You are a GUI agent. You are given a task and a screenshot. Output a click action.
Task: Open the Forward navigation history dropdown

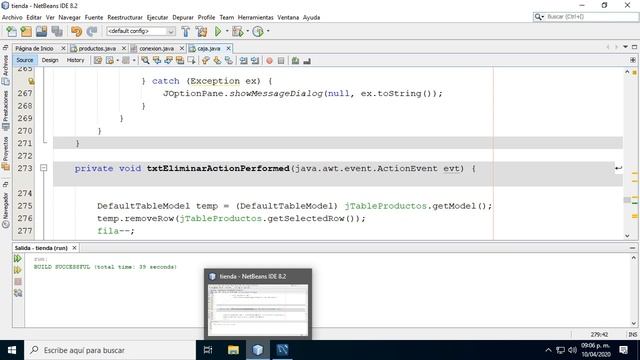[134, 60]
